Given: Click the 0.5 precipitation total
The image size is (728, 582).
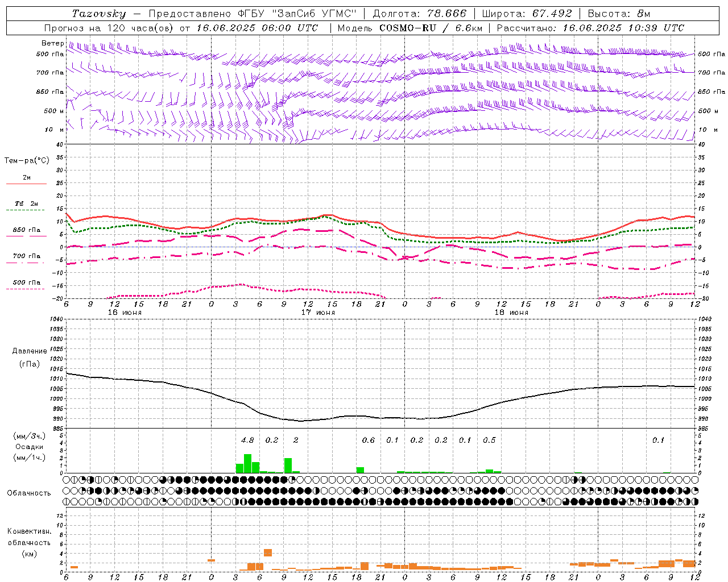Looking at the screenshot, I should [x=489, y=440].
